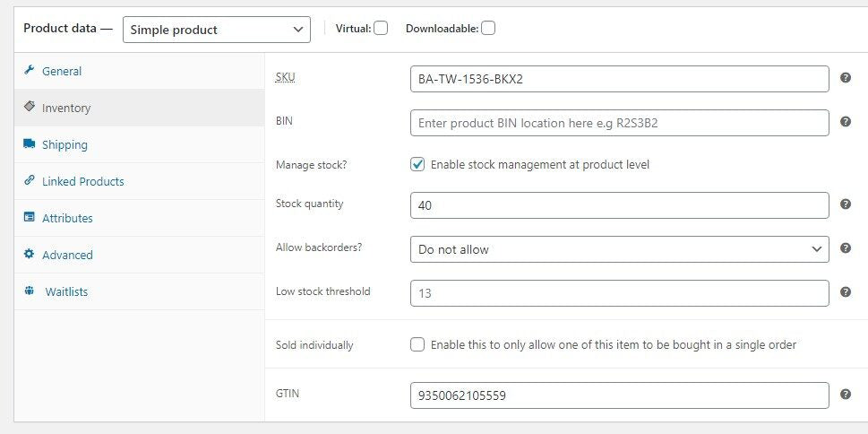Click help icon beside Allow backorders dropdown
The width and height of the screenshot is (868, 434).
(846, 248)
